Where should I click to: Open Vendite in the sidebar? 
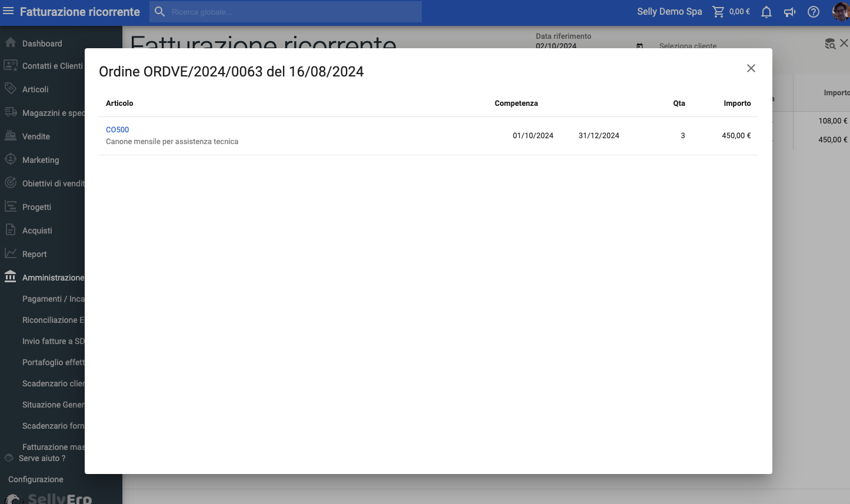(x=36, y=136)
